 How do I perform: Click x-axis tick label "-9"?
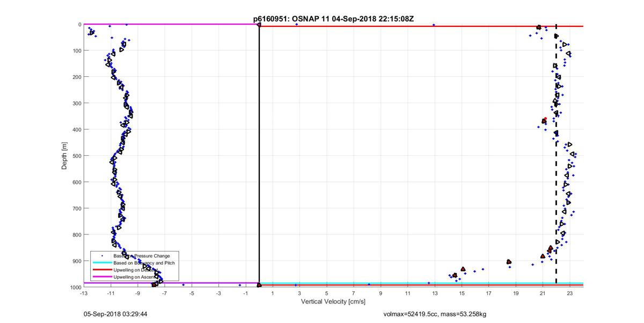tap(137, 293)
